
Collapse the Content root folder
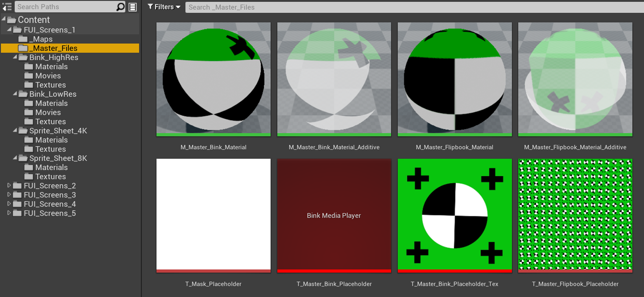tap(4, 19)
